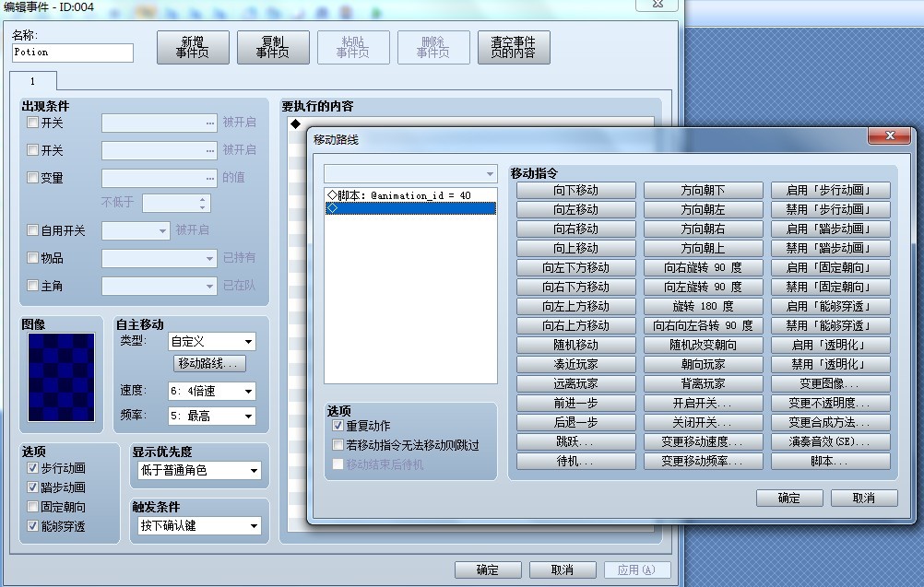Open the 主角 selection dropdown
924x587 pixels.
click(160, 287)
